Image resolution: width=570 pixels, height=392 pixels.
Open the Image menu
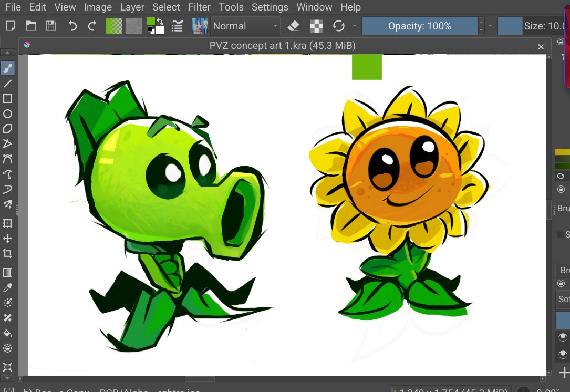[98, 7]
